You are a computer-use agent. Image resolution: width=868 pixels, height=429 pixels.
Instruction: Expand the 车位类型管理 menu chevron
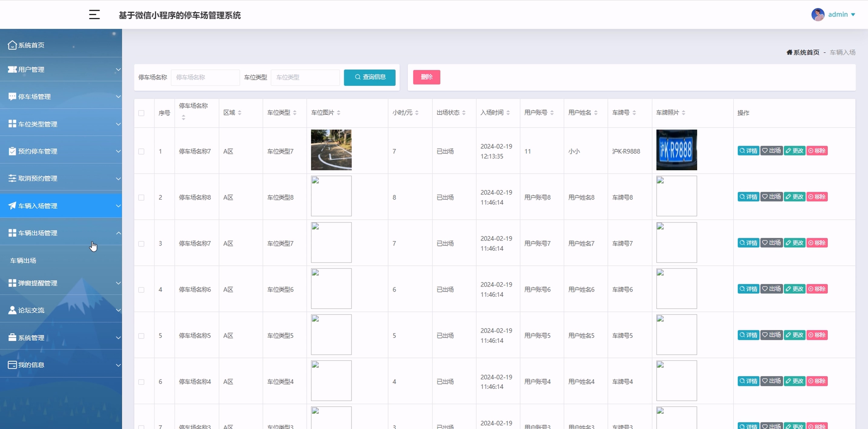coord(118,124)
